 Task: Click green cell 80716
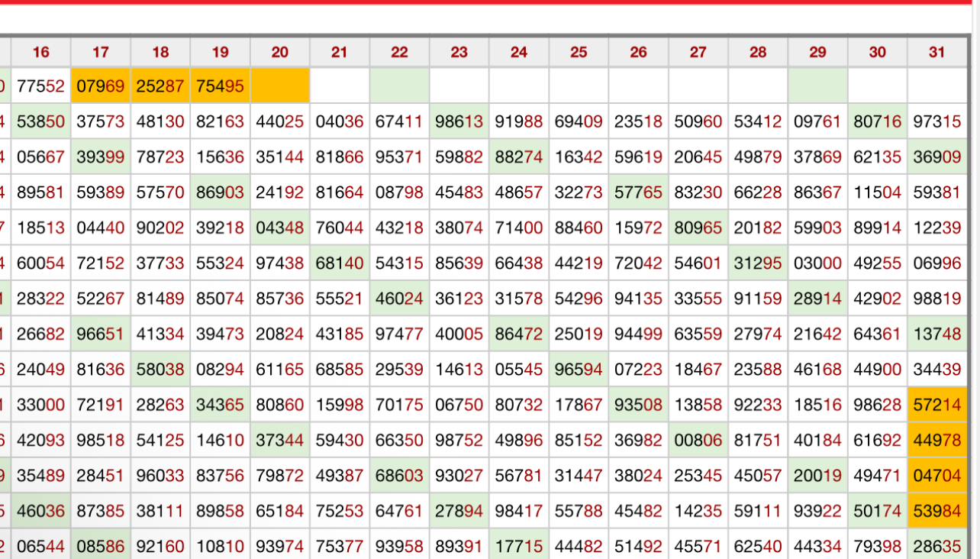click(877, 121)
